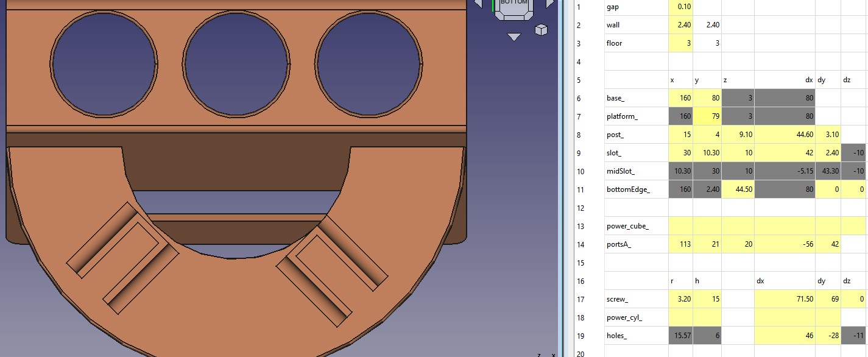Select the gap value cell 0.10
The image size is (868, 357).
[680, 7]
